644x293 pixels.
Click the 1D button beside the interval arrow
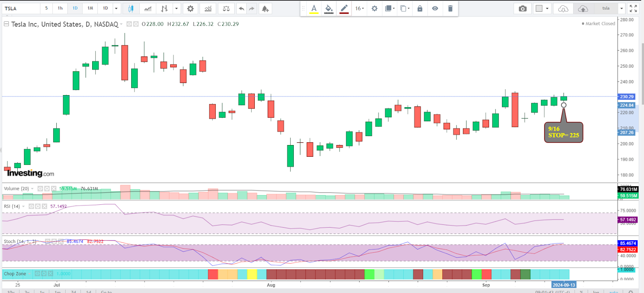coord(105,8)
